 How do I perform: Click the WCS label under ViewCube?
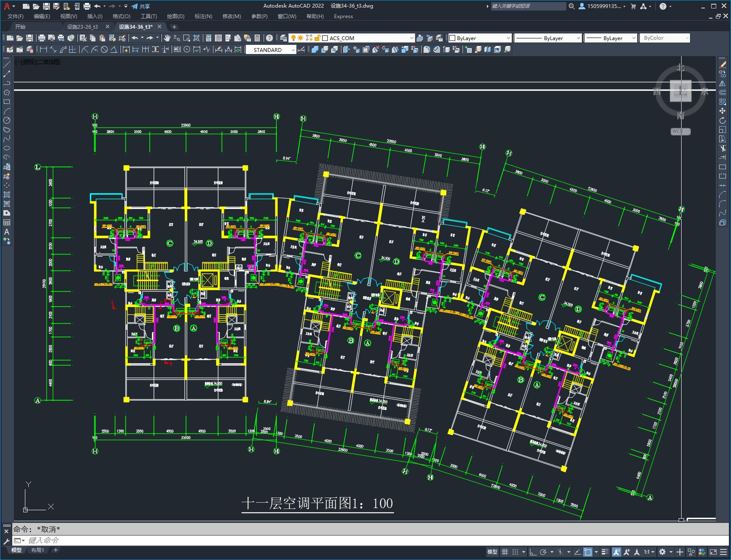tap(680, 131)
